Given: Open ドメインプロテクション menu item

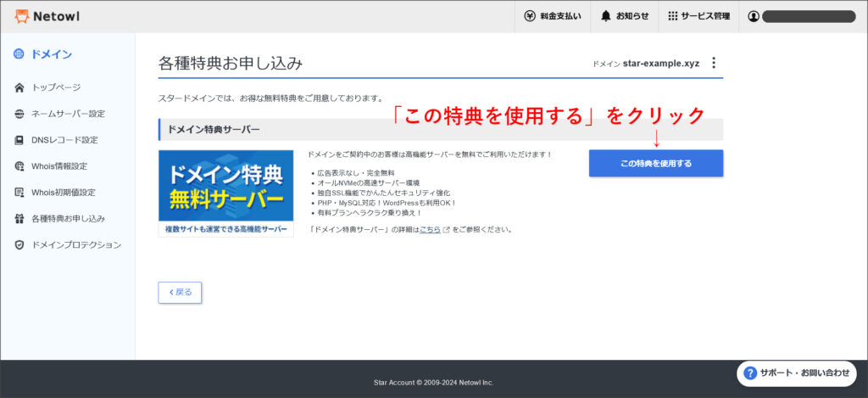Looking at the screenshot, I should pos(76,244).
